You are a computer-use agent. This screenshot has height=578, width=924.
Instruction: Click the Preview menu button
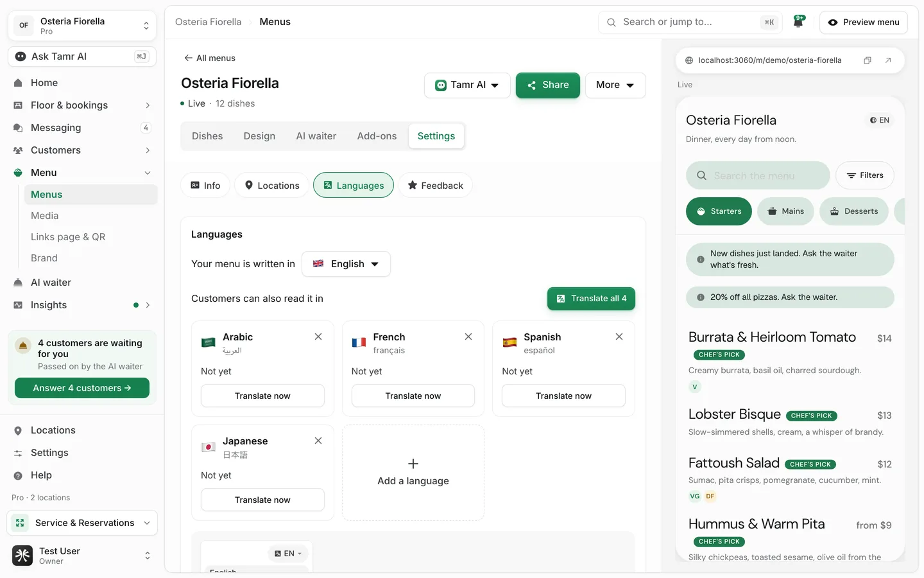(864, 22)
